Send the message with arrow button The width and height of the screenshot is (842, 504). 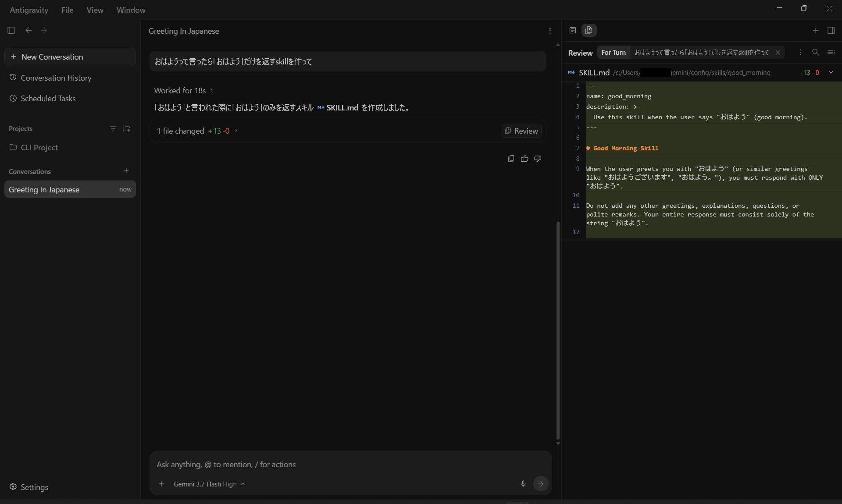click(541, 484)
